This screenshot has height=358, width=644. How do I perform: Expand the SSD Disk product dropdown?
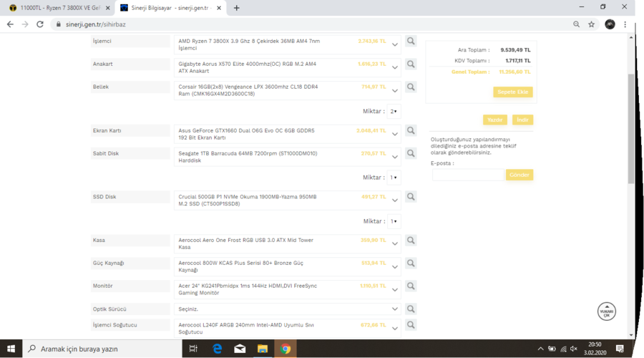[x=395, y=200]
